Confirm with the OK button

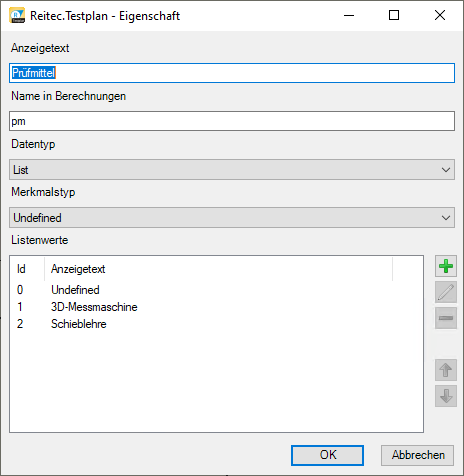327,455
